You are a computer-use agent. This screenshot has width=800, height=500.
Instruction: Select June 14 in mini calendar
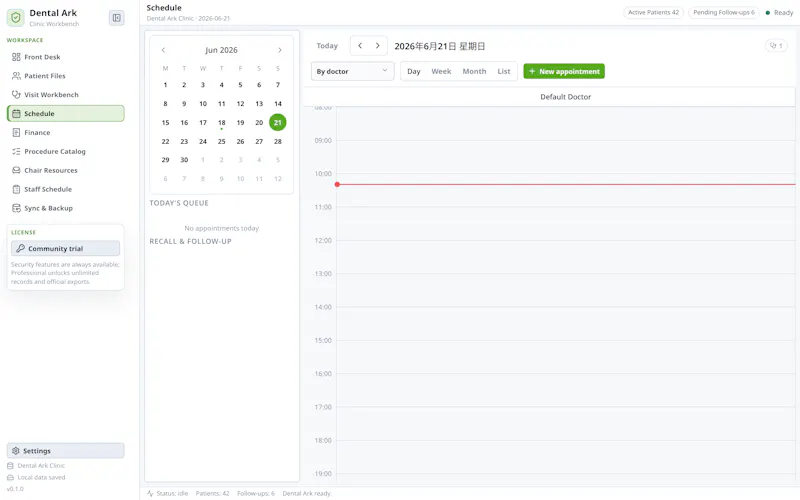pos(278,104)
